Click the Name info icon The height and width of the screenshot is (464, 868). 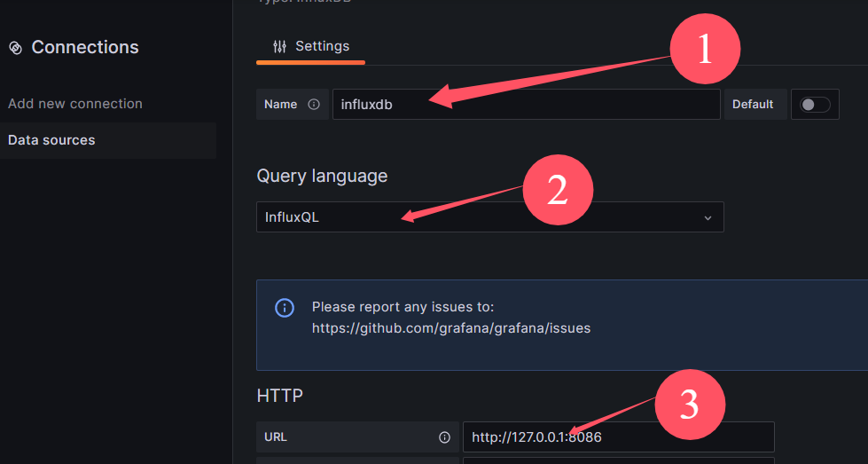[314, 104]
